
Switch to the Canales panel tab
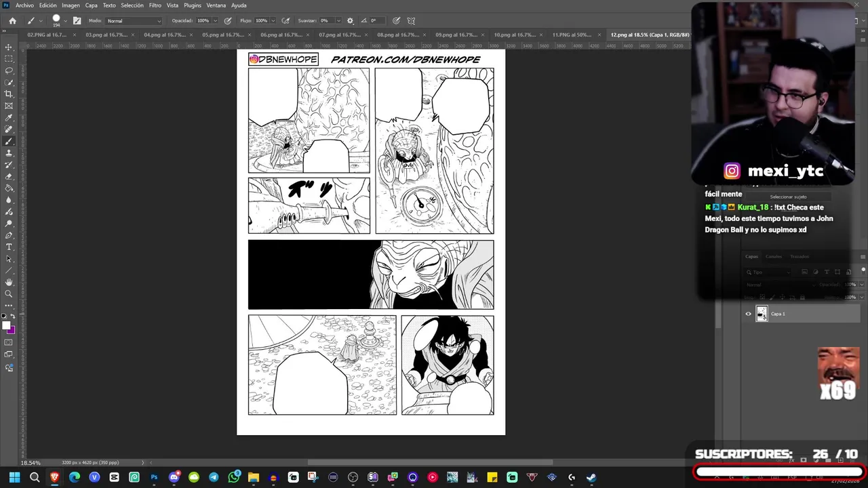774,256
